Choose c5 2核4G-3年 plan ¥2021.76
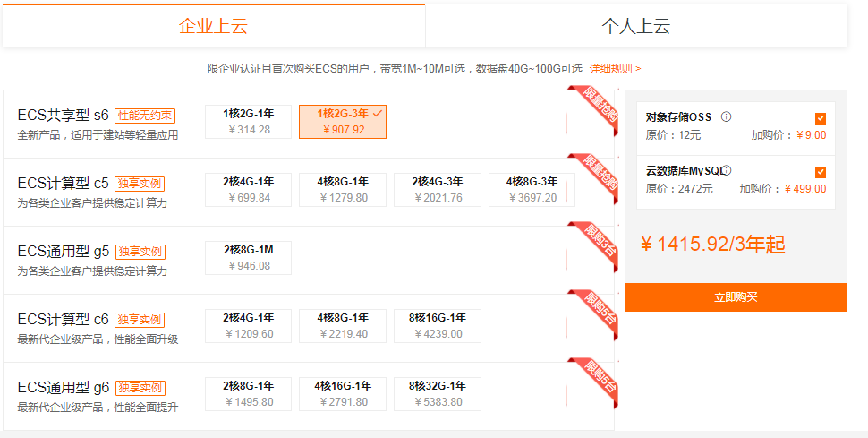This screenshot has width=868, height=438. (x=438, y=190)
